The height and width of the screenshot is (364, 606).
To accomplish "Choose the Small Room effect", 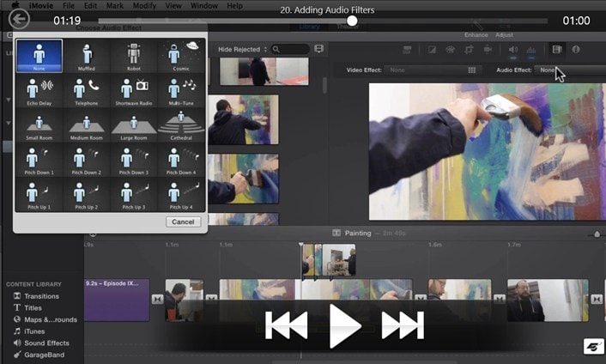I will [x=39, y=125].
